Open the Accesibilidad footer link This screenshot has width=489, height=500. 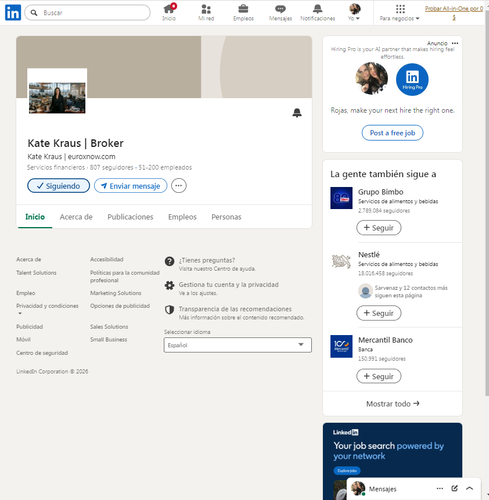click(107, 259)
